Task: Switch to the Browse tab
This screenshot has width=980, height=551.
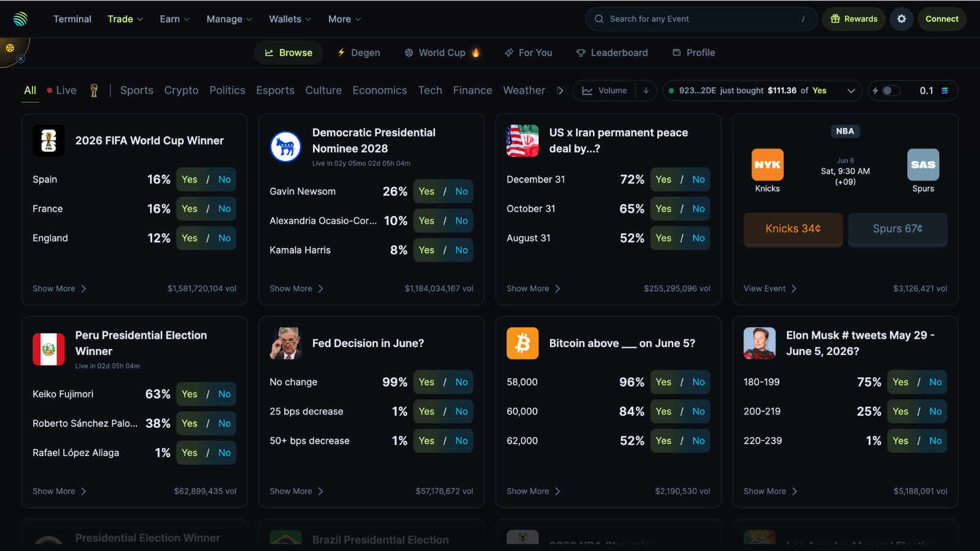Action: pos(288,53)
